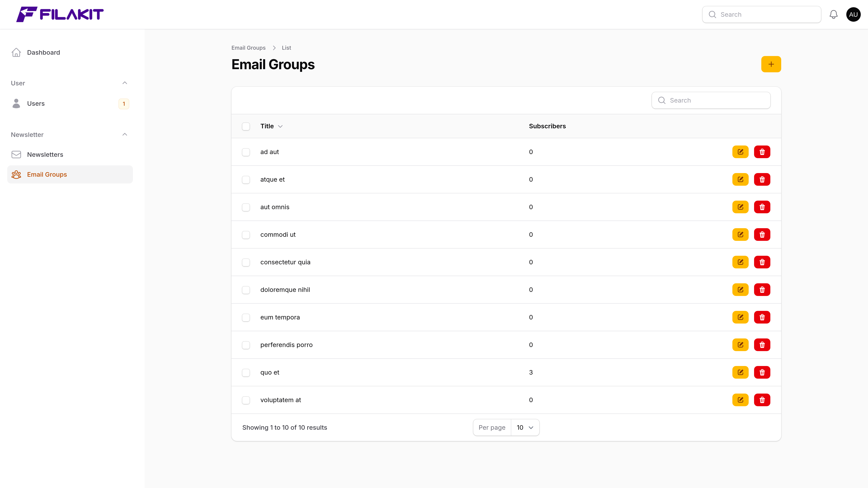Open the AU user avatar menu
Viewport: 868px width, 488px height.
[853, 14]
